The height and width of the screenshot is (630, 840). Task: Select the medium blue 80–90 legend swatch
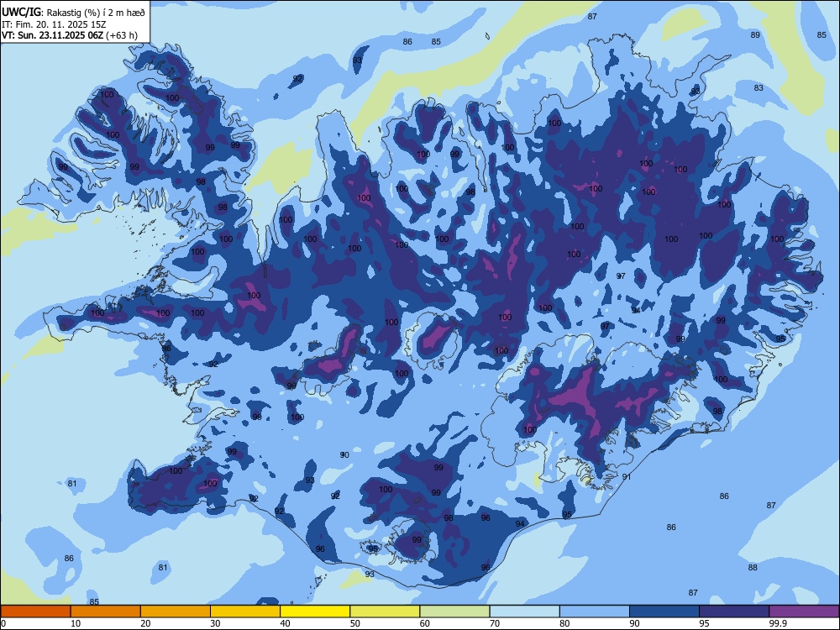pyautogui.click(x=595, y=612)
